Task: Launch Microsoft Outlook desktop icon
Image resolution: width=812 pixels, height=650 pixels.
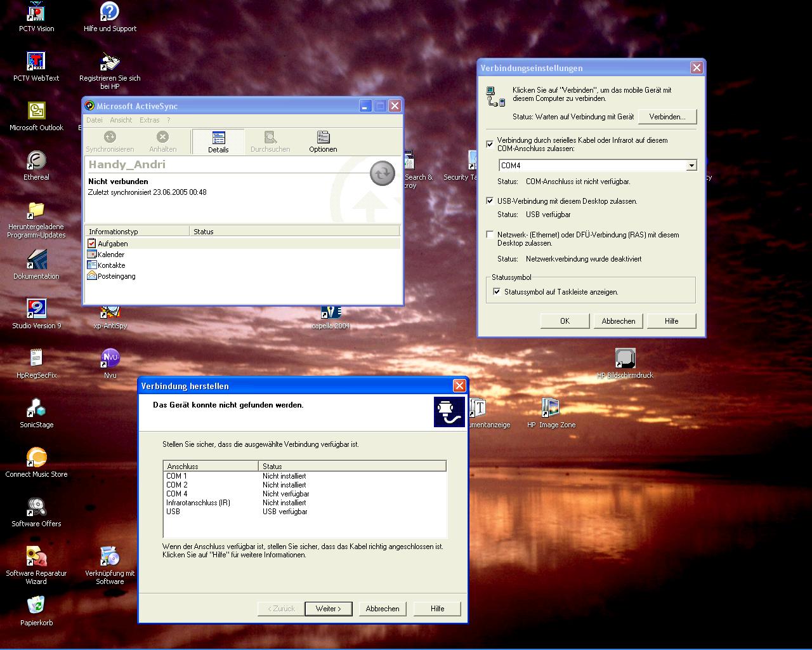Action: point(36,116)
